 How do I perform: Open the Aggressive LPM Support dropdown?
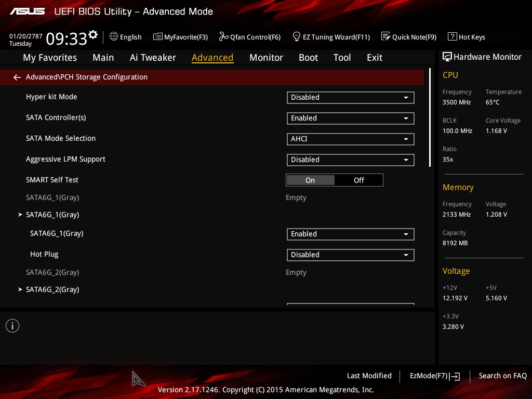click(x=351, y=160)
